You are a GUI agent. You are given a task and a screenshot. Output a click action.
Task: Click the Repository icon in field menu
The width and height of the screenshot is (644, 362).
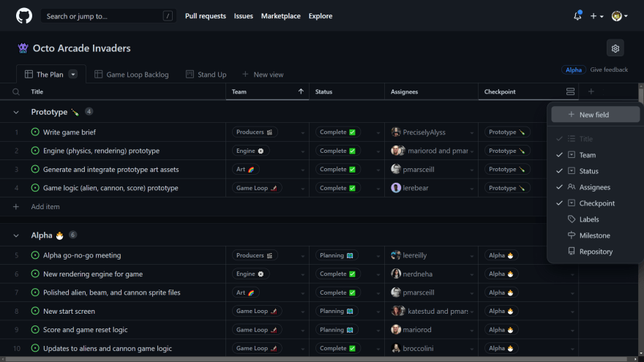pyautogui.click(x=572, y=251)
